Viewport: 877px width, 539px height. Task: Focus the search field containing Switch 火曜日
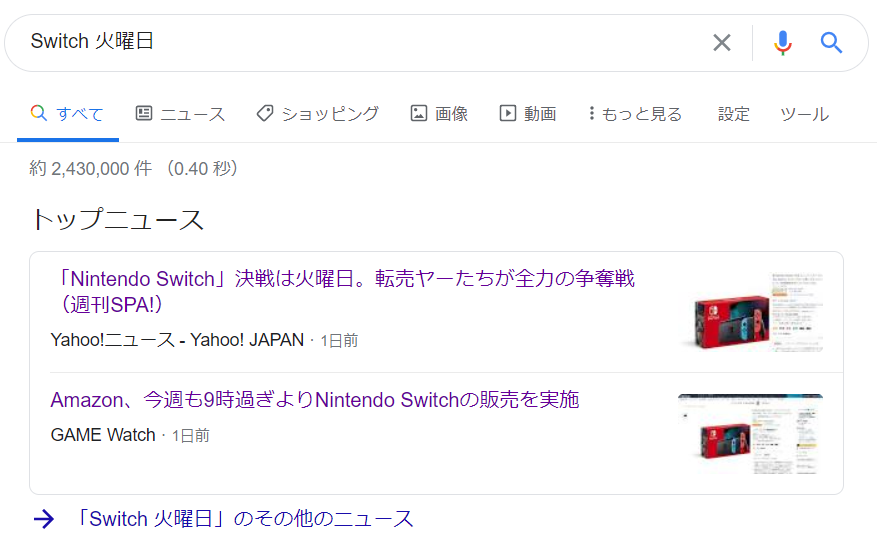pos(360,42)
